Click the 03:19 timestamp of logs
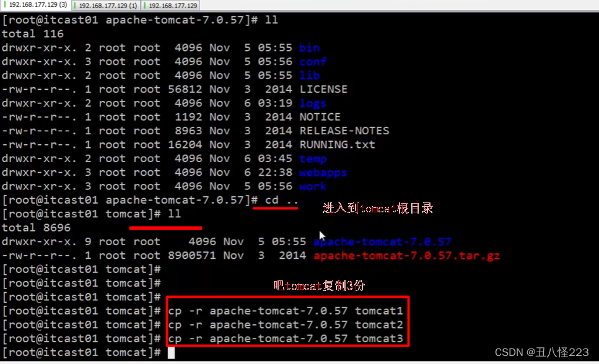The image size is (599, 364). pos(274,103)
